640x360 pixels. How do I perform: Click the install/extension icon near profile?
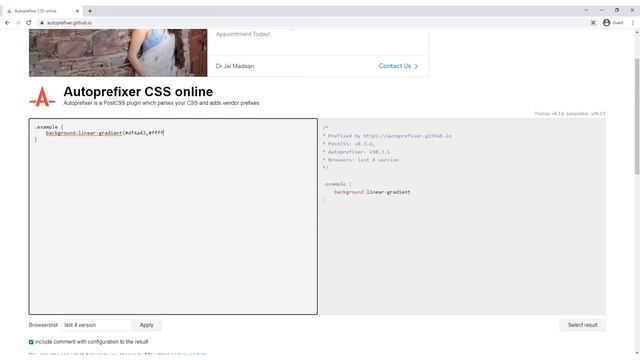[593, 23]
